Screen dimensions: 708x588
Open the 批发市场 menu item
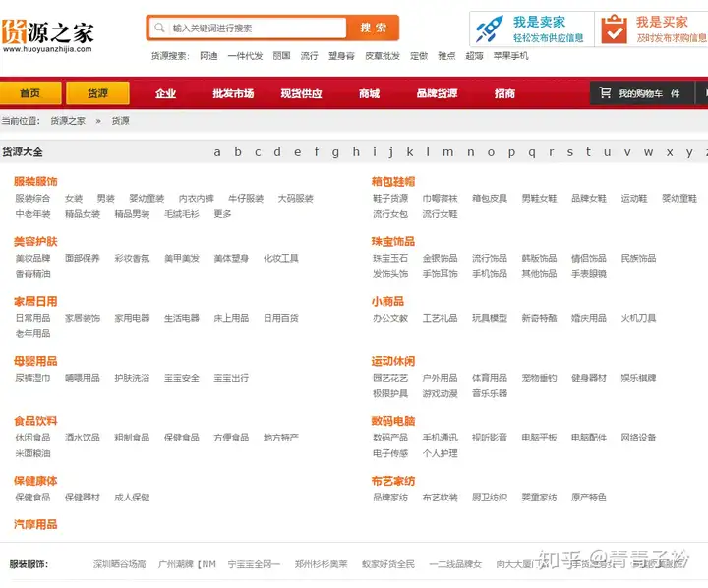233,94
